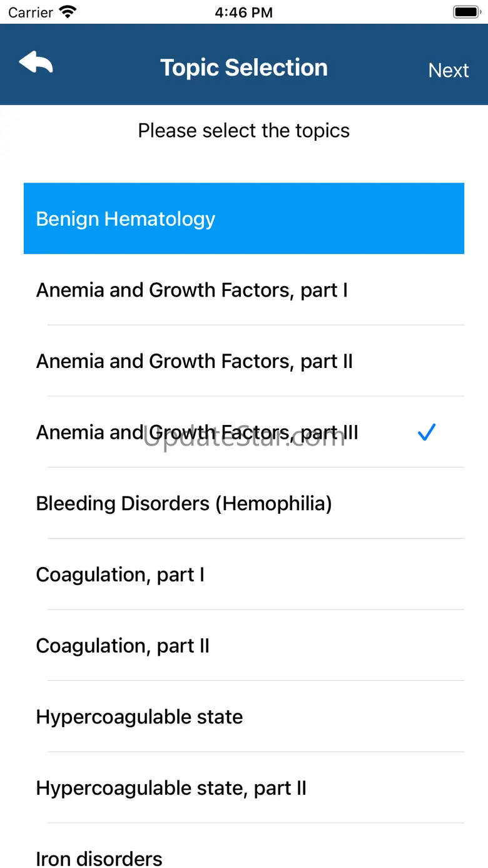
Task: Tap the battery icon in status bar
Action: click(465, 12)
